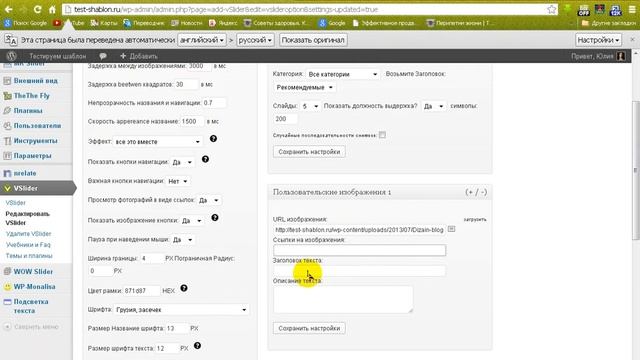
Task: Click into the Цвет рамки HEX field
Action: click(x=141, y=291)
